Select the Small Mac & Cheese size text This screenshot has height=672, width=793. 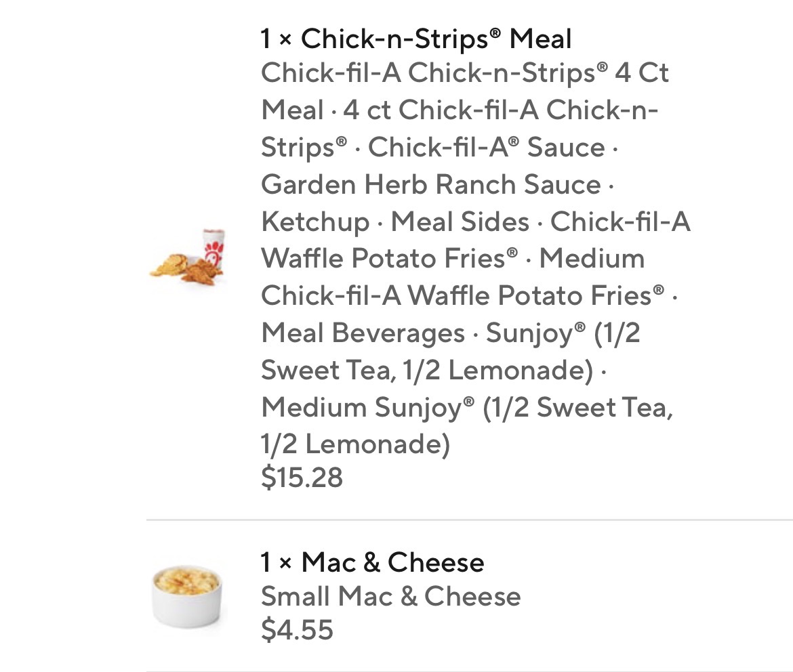click(390, 596)
